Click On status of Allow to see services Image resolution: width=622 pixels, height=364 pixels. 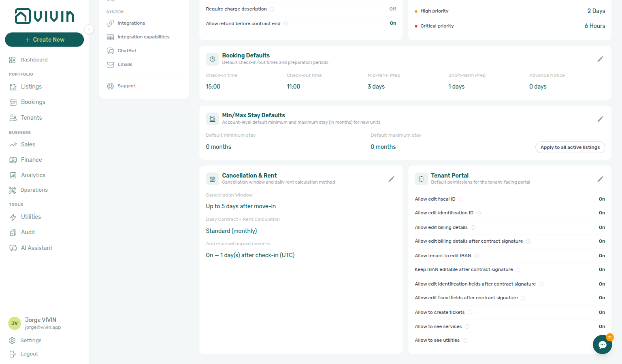coord(602,326)
